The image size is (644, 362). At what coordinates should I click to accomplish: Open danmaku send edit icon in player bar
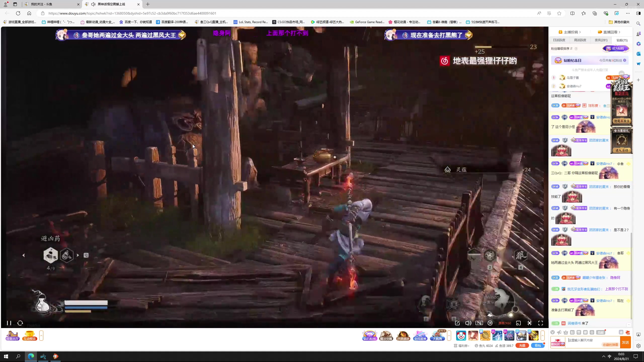pyautogui.click(x=457, y=323)
